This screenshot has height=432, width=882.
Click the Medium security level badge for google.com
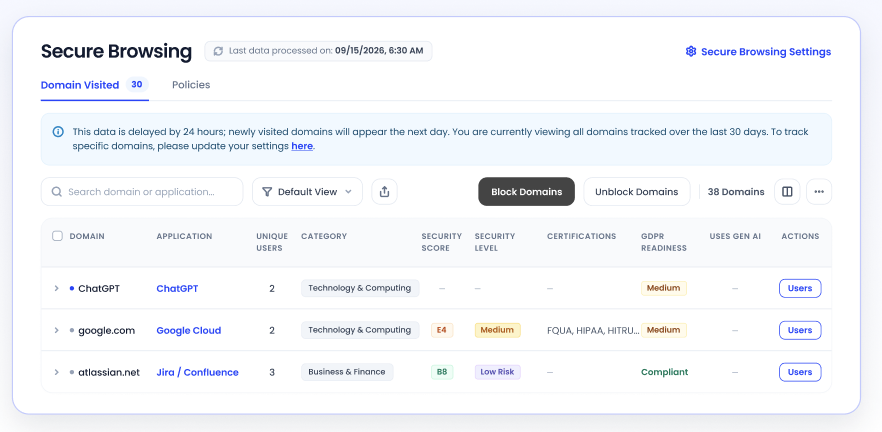coord(497,330)
